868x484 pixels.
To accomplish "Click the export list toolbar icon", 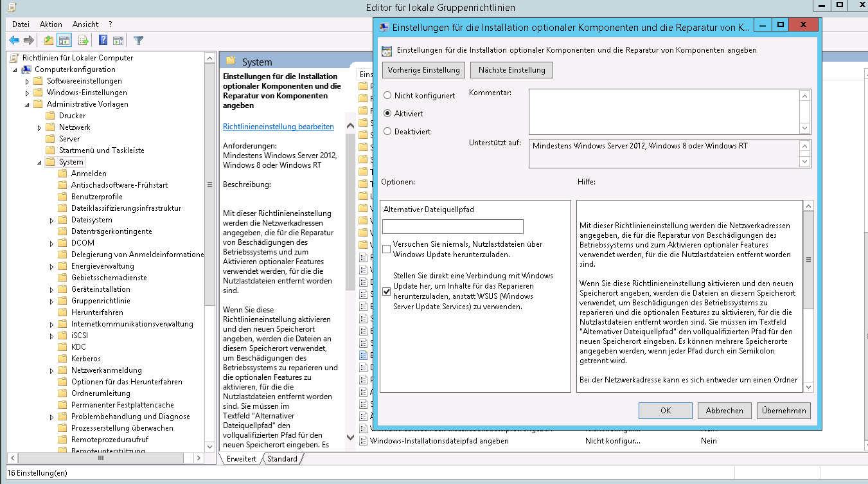I will coord(83,40).
